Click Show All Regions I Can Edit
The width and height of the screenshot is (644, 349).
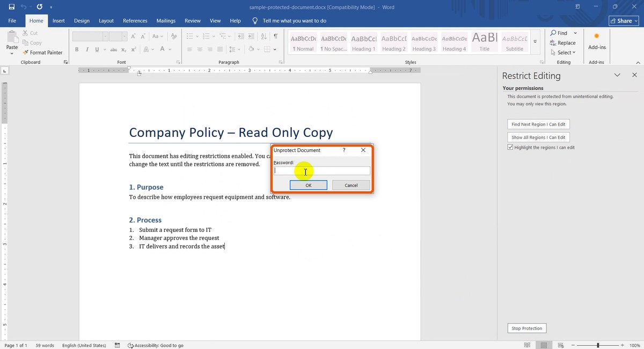click(538, 137)
